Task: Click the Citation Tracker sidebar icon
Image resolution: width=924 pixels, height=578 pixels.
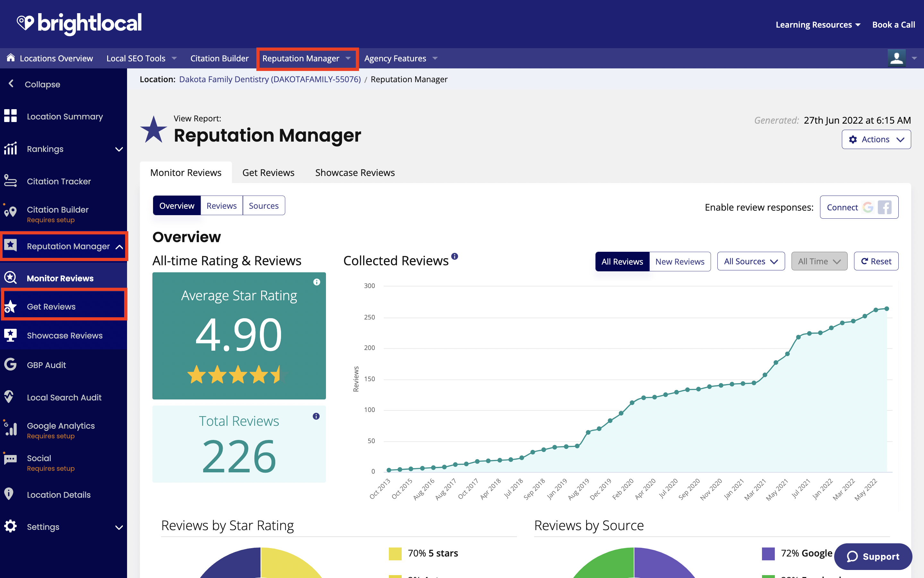Action: pos(10,181)
